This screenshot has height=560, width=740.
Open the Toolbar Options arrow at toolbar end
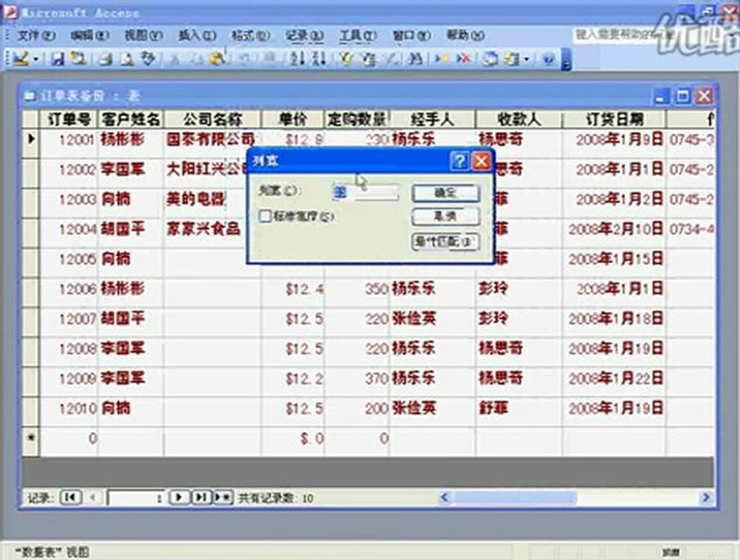[x=566, y=61]
